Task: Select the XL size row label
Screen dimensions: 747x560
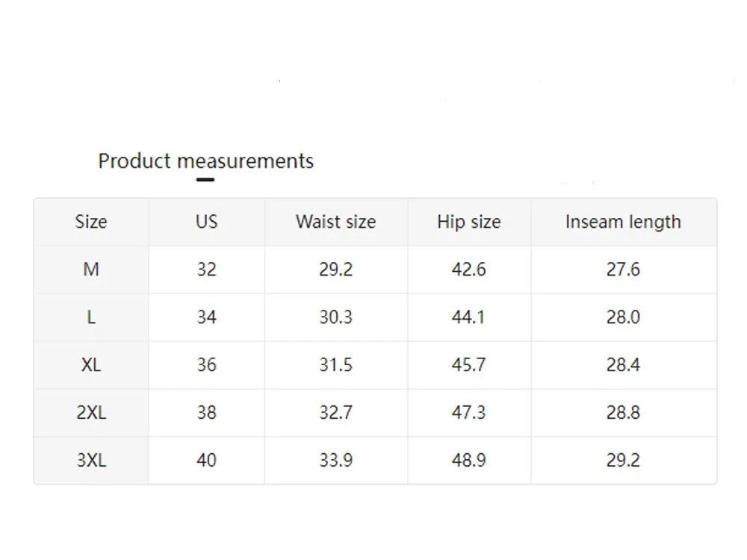Action: point(91,365)
